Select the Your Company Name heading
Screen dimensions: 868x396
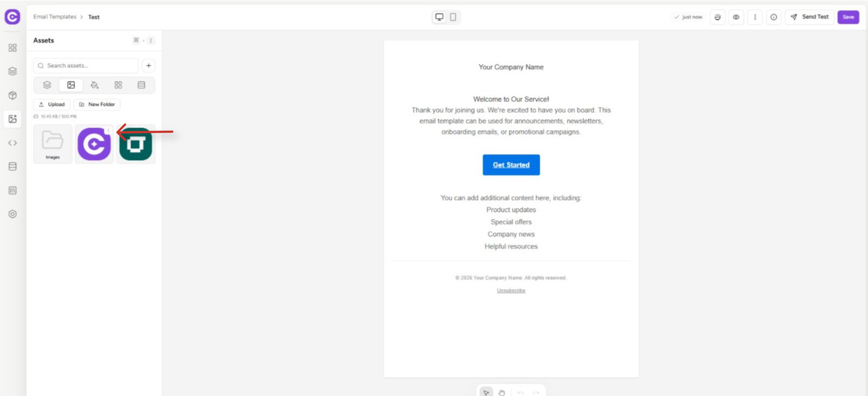(511, 67)
